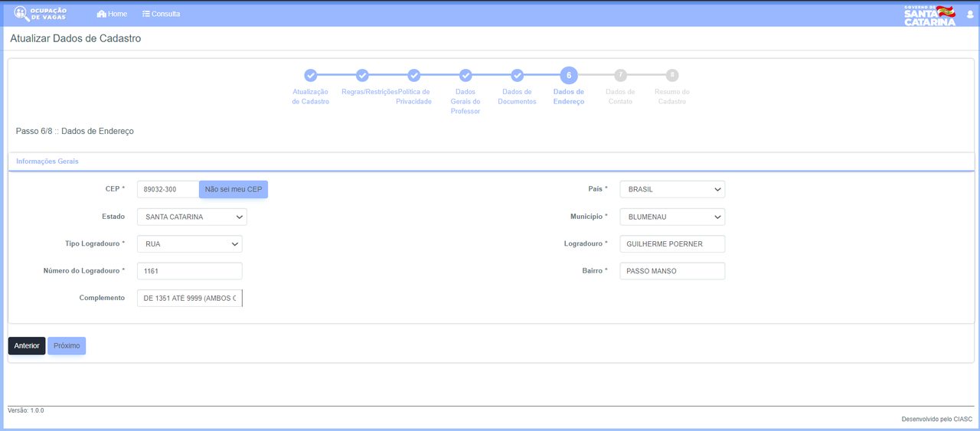Image resolution: width=980 pixels, height=431 pixels.
Task: Open the Estado dropdown SANTA CATARINA
Action: pos(192,217)
